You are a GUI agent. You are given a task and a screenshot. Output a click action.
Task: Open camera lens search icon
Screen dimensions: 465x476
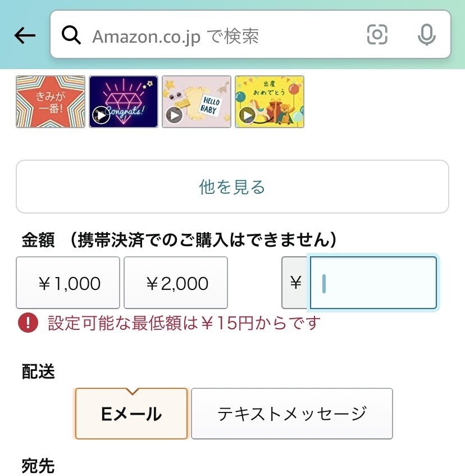377,35
